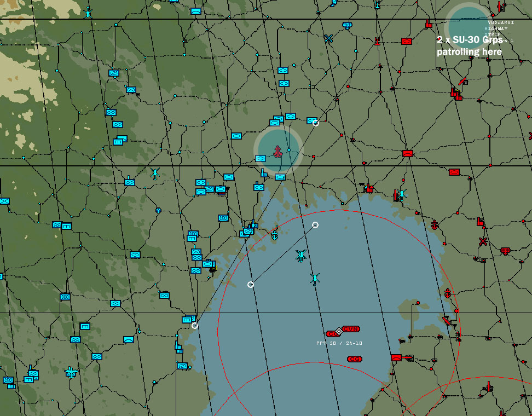Select the blue arc-symbol unit at the top of the map
532x416 pixels.
tap(196, 11)
